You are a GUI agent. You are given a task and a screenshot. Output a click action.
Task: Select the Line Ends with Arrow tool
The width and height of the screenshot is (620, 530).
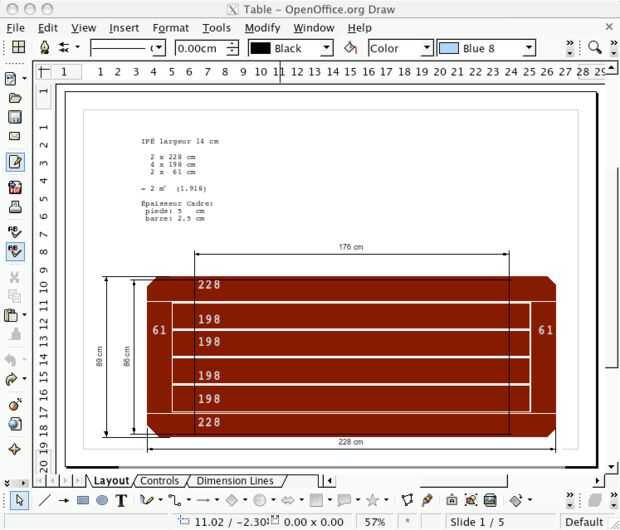pyautogui.click(x=64, y=500)
